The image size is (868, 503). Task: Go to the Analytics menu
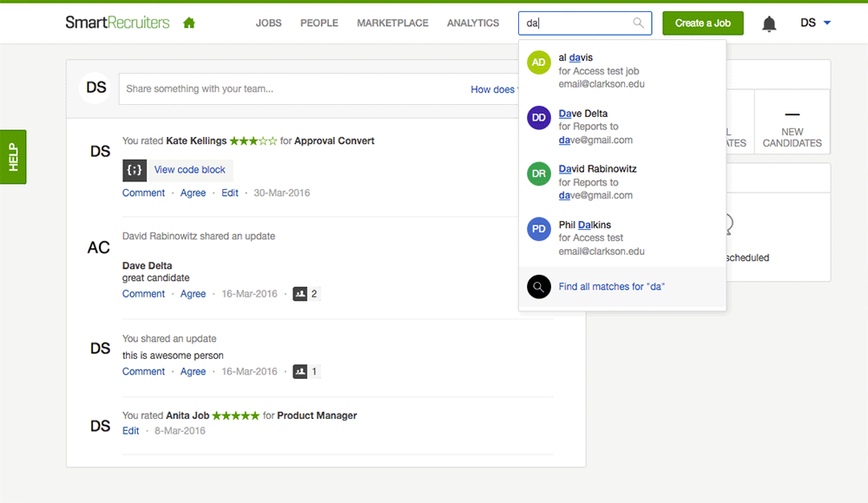click(x=473, y=23)
